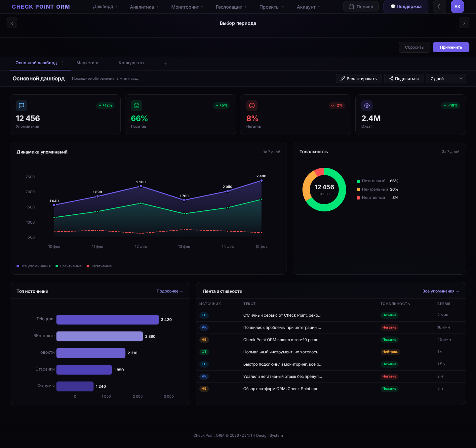Add a new dashboard tab with the plus icon
Screen dimensions: 476x448
[x=165, y=64]
